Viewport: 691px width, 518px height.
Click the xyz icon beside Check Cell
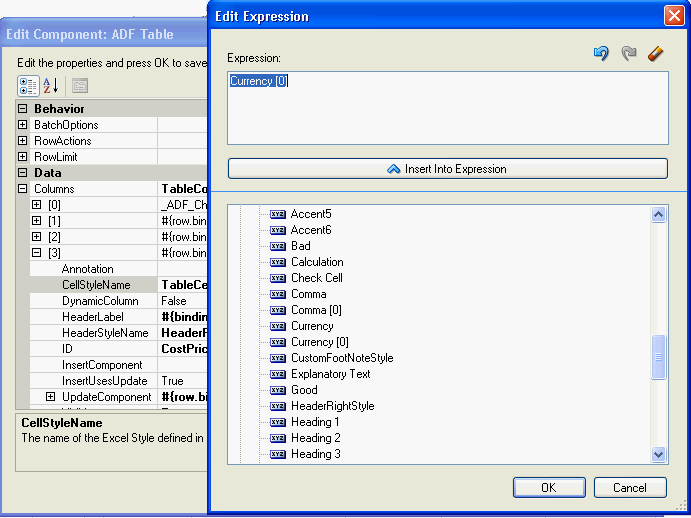pyautogui.click(x=278, y=278)
